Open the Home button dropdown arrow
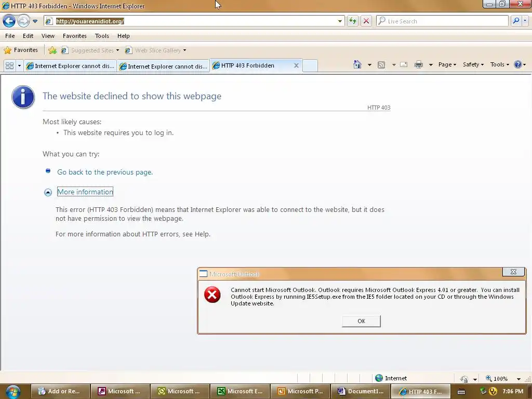 (369, 64)
